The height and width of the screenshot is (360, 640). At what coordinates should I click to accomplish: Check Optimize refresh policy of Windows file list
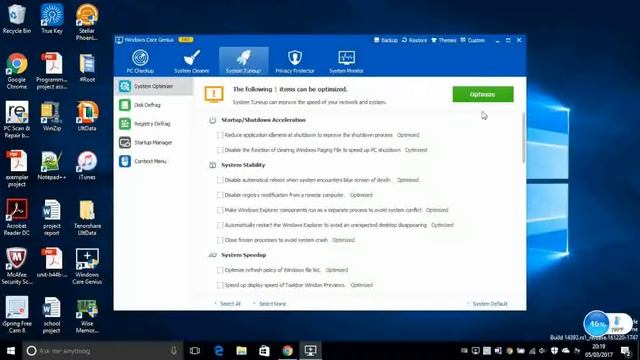pos(220,270)
